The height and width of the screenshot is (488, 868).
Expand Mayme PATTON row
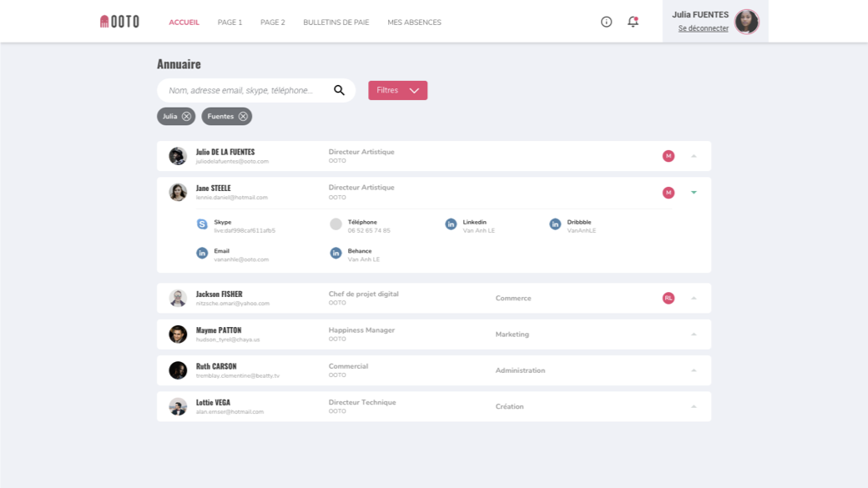coord(694,335)
